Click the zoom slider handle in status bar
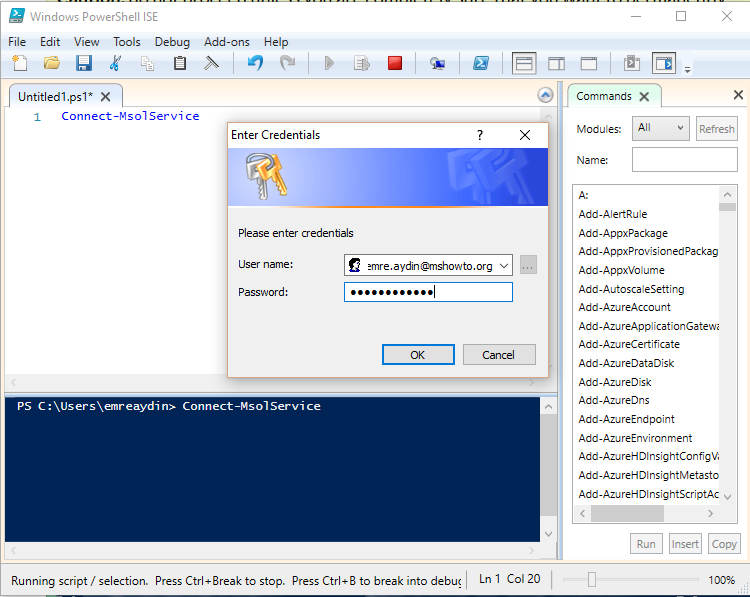Image resolution: width=750 pixels, height=597 pixels. click(592, 579)
